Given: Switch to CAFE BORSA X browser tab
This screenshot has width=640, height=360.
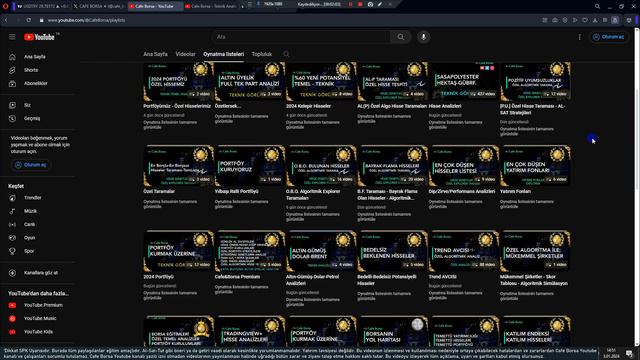Looking at the screenshot, I should 100,6.
